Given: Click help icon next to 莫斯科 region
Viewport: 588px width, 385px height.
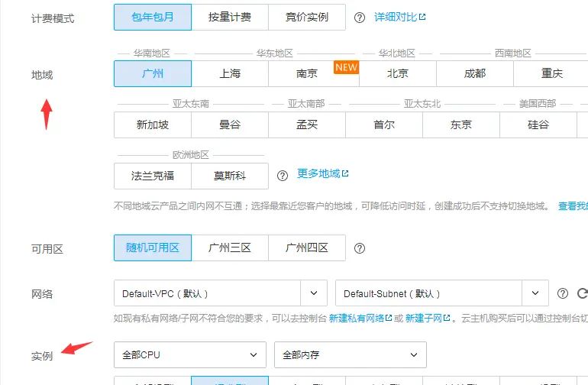Looking at the screenshot, I should 283,175.
